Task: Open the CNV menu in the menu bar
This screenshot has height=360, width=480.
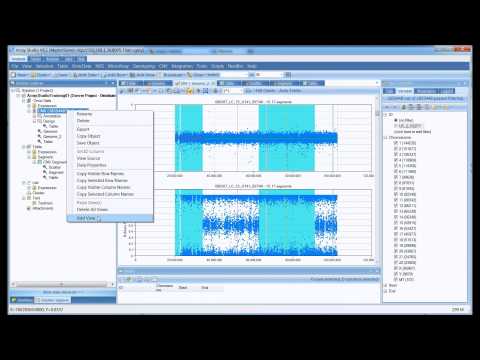Action: [163, 66]
